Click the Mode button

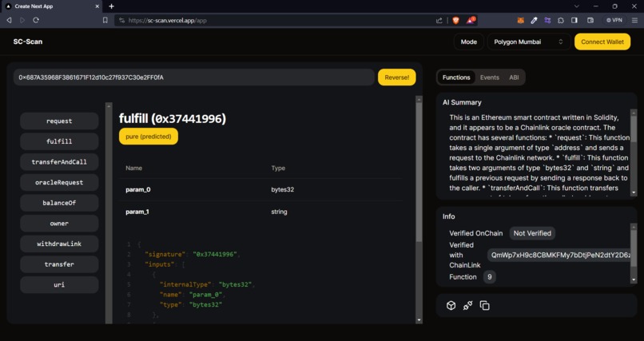(x=469, y=42)
